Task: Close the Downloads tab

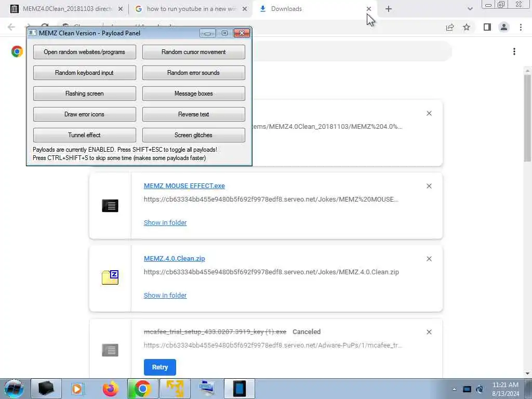Action: pyautogui.click(x=369, y=9)
